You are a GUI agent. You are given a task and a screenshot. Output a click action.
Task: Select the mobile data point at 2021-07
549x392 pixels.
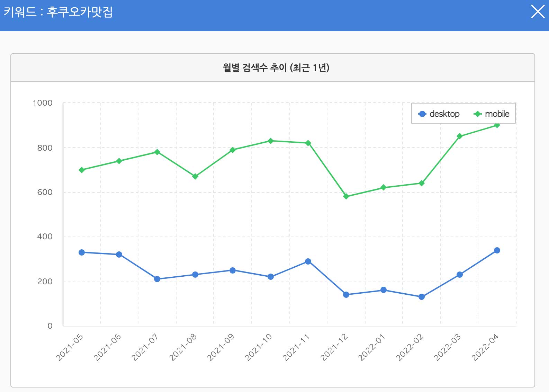[x=157, y=152]
